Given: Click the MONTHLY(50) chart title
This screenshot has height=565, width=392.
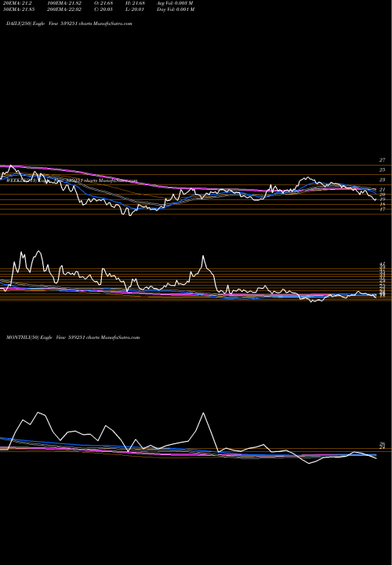Looking at the screenshot, I should click(x=73, y=337).
